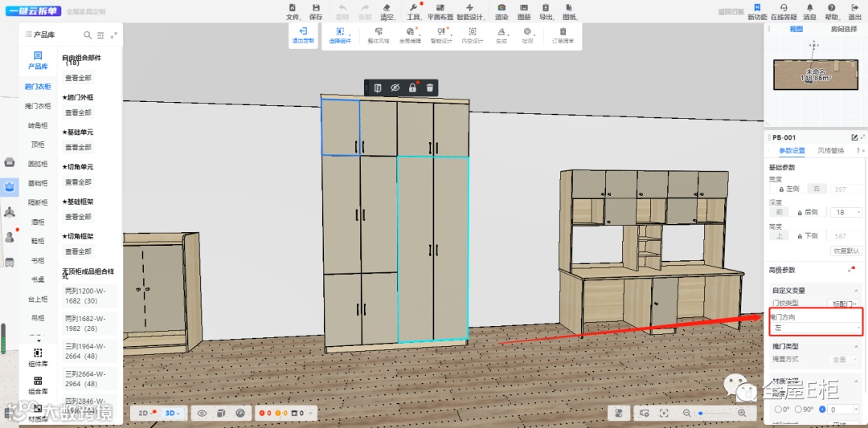Image resolution: width=868 pixels, height=428 pixels.
Task: Open 内空设计 interior space design
Action: click(x=473, y=36)
